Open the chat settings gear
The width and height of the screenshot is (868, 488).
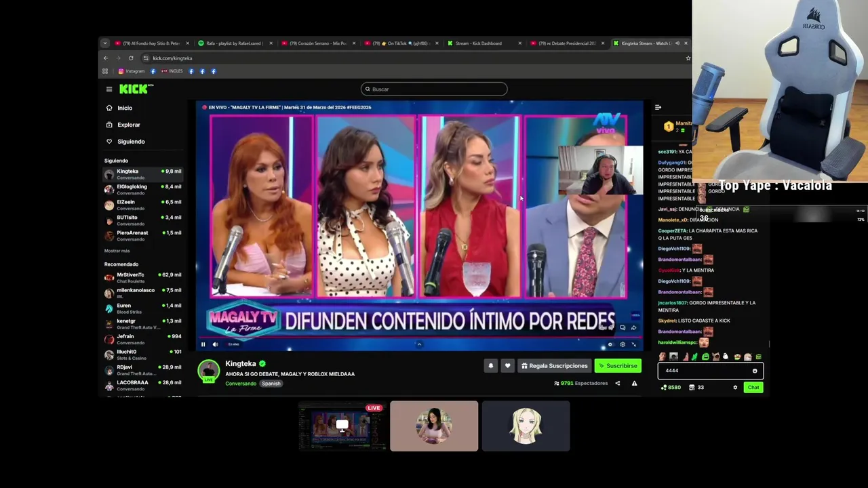tap(735, 388)
